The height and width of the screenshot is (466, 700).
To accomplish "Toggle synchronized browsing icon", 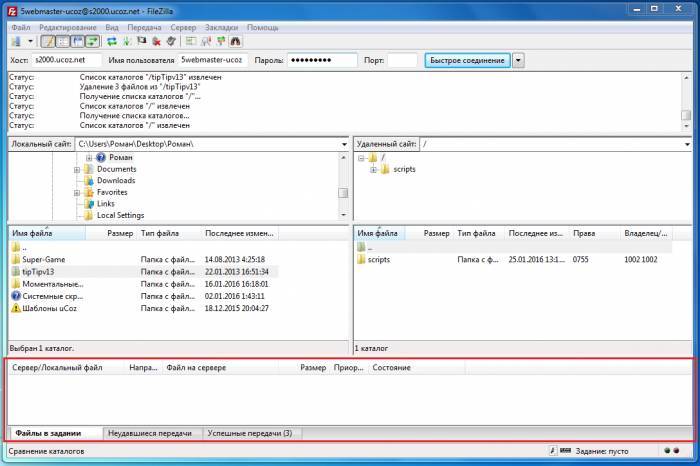I will 221,42.
